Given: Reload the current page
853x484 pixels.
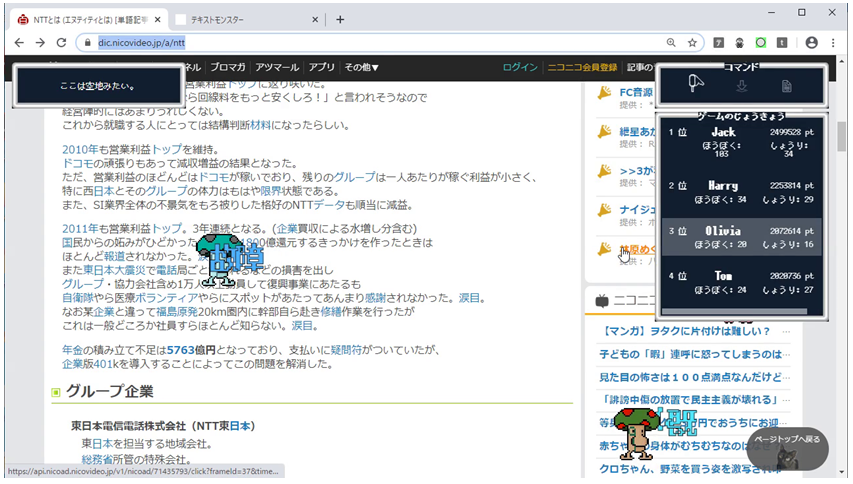Looking at the screenshot, I should [61, 42].
